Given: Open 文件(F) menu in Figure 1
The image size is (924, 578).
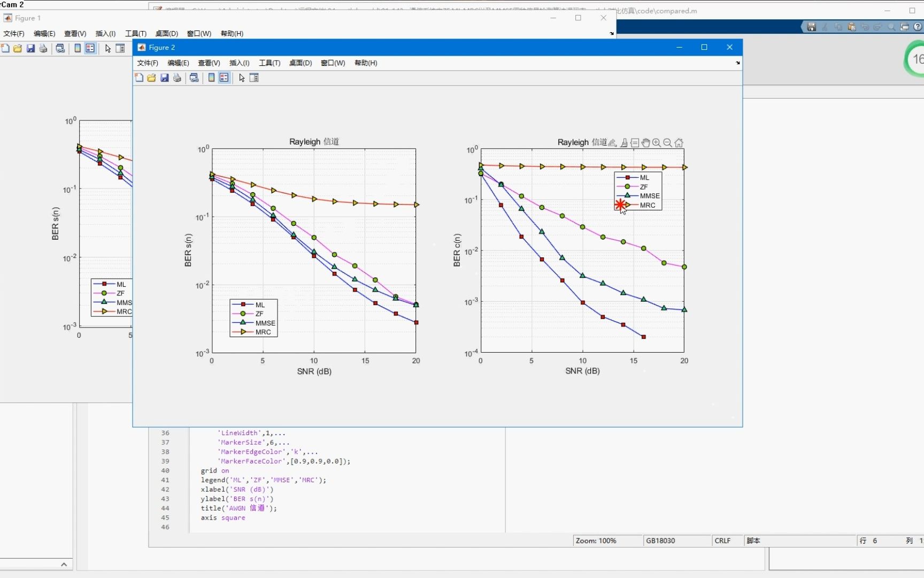Looking at the screenshot, I should (x=14, y=34).
